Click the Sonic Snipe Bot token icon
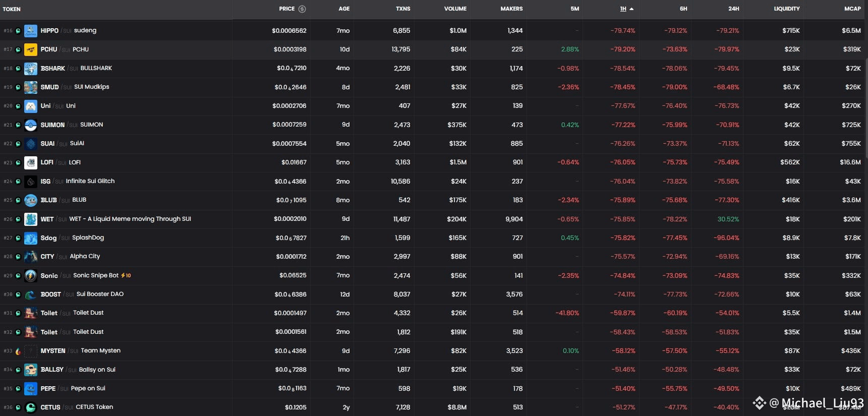 click(31, 276)
